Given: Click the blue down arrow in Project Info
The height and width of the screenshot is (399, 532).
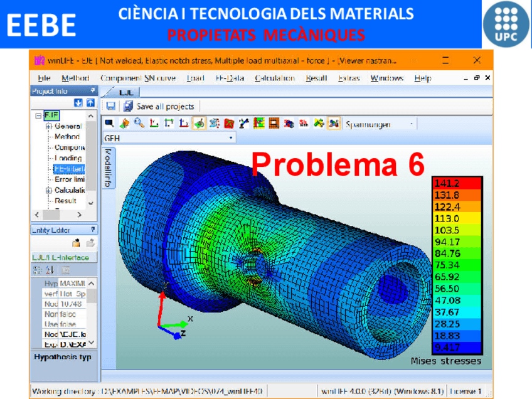Looking at the screenshot, I should pos(79,103).
